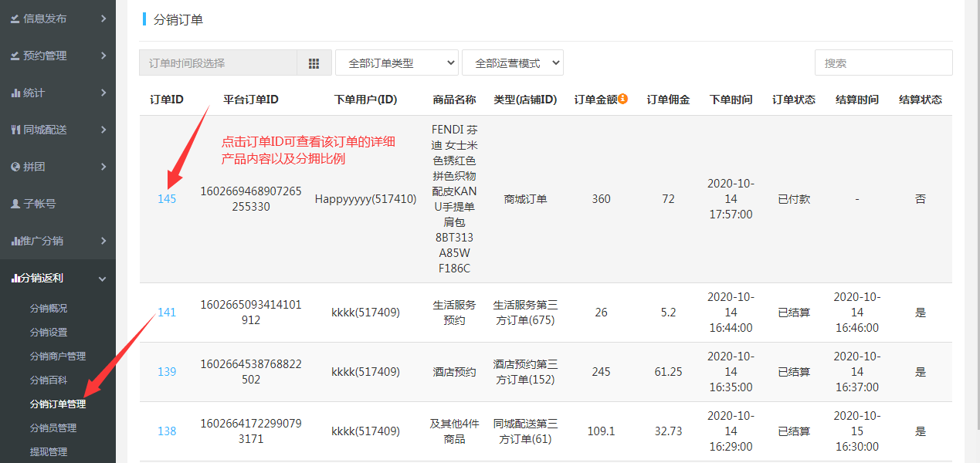Open order ID 145 details
This screenshot has width=980, height=463.
click(x=167, y=199)
